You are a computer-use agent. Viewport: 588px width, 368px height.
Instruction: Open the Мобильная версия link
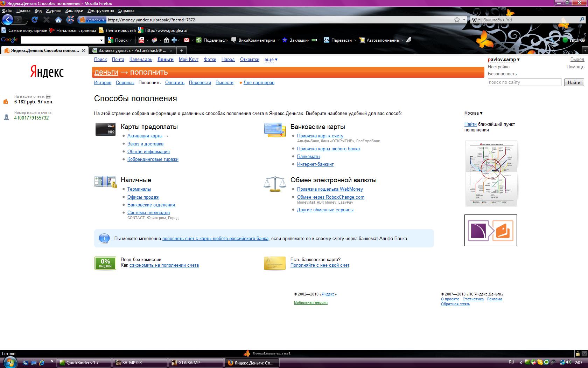(x=311, y=302)
